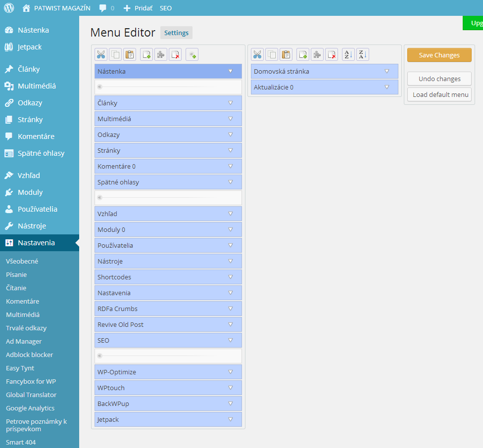Select the WPtouch item in menu editor
Viewport: 483px width, 448px height.
coord(168,388)
